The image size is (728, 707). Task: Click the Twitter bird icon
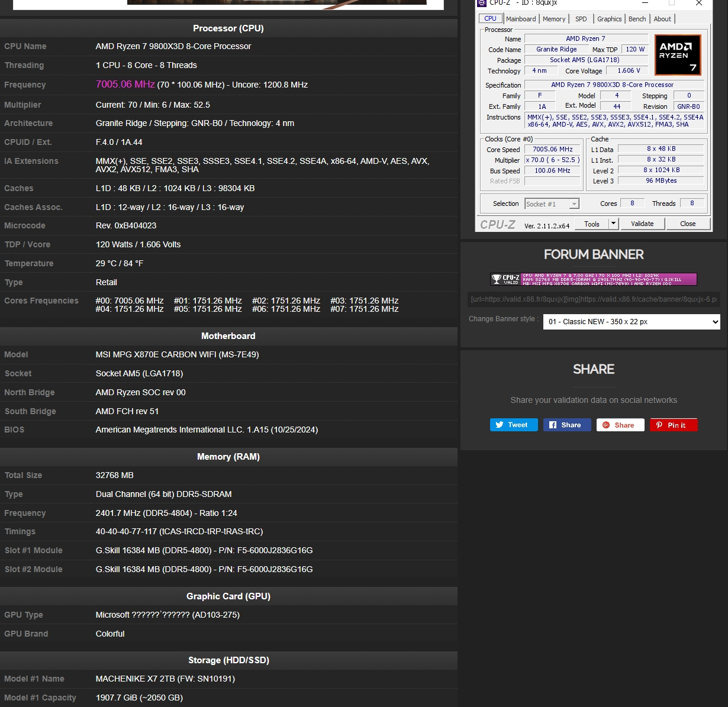coord(500,425)
